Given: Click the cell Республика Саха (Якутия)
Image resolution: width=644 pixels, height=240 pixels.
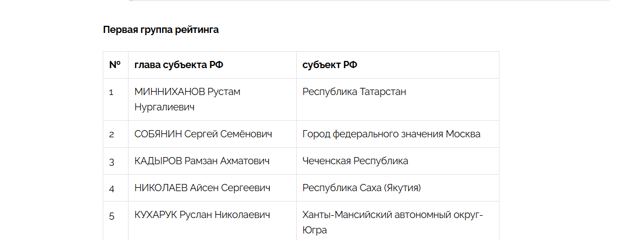Looking at the screenshot, I should coord(362,188).
